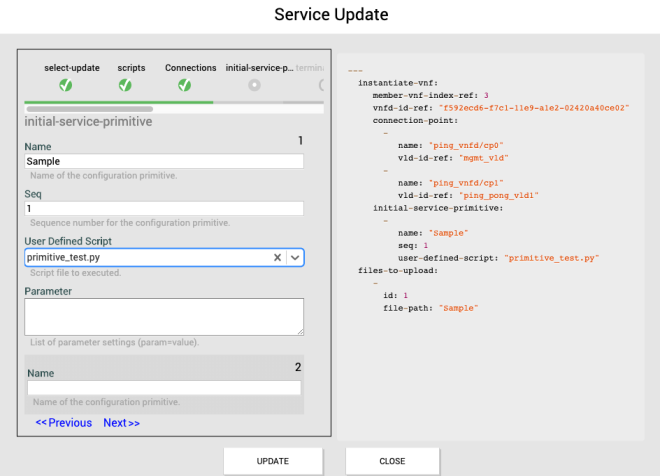Click the select-update step checkmark icon
The image size is (660, 476).
coord(65,85)
